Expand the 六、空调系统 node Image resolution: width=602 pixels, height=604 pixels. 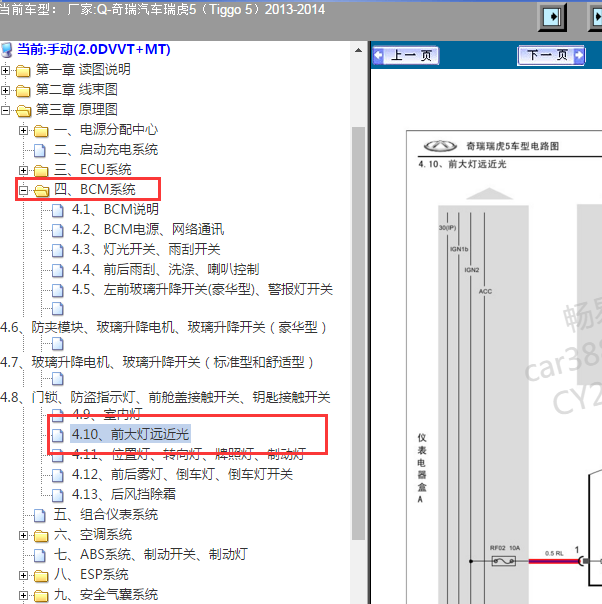click(23, 535)
